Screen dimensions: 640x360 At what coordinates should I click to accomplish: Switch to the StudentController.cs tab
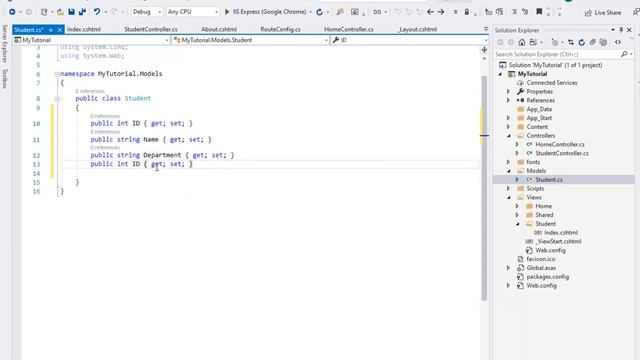(x=151, y=29)
